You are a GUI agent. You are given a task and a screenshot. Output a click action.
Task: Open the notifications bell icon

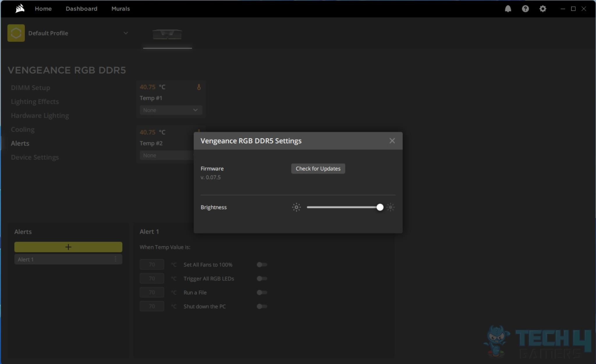point(508,9)
